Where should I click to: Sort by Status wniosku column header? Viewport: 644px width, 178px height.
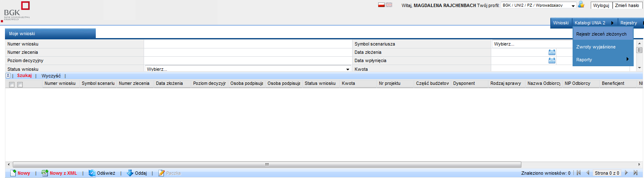pyautogui.click(x=321, y=84)
